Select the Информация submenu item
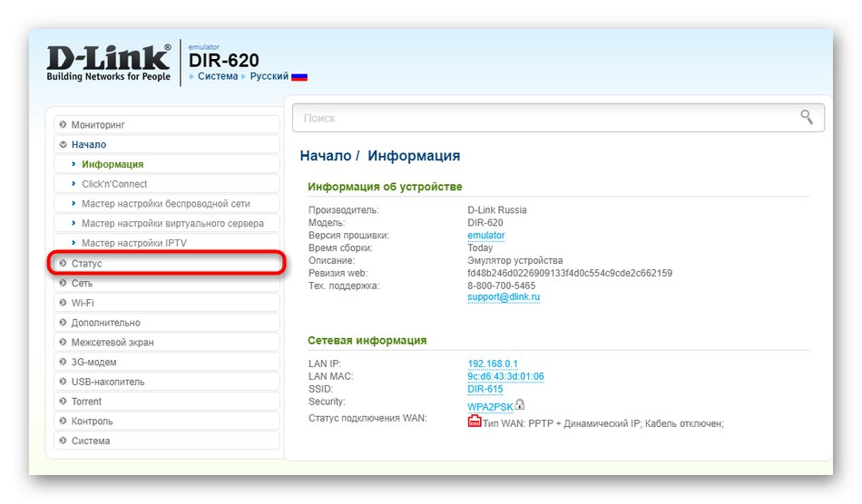Screen dimensions: 862x504 (x=167, y=164)
